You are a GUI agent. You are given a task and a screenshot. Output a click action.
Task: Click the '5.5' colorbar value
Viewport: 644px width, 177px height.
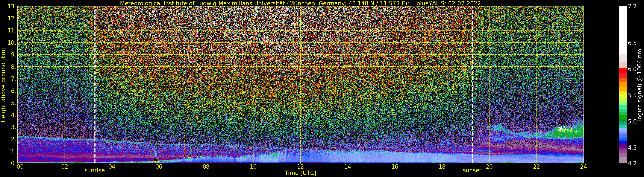coord(632,95)
